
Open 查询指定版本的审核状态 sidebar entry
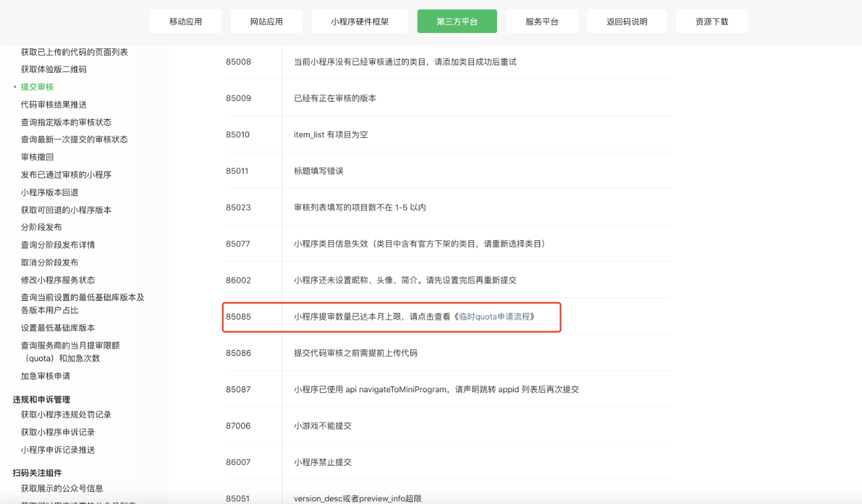[x=66, y=122]
